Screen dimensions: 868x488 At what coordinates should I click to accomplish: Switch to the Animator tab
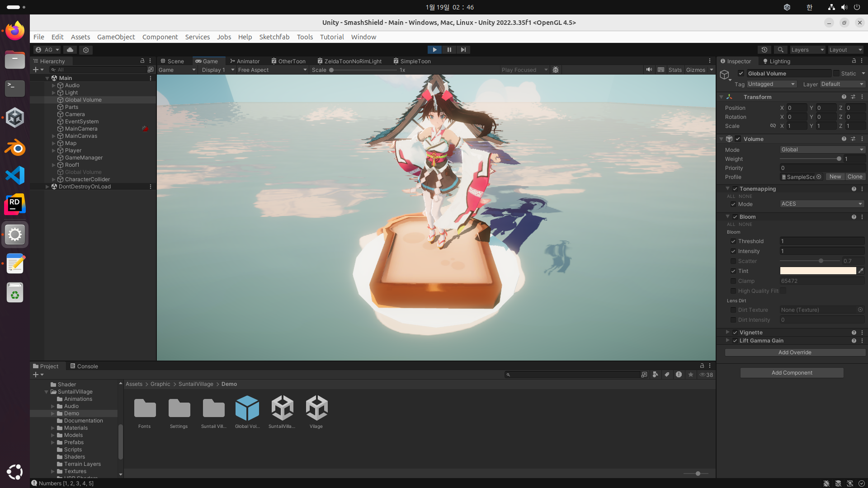(x=245, y=61)
